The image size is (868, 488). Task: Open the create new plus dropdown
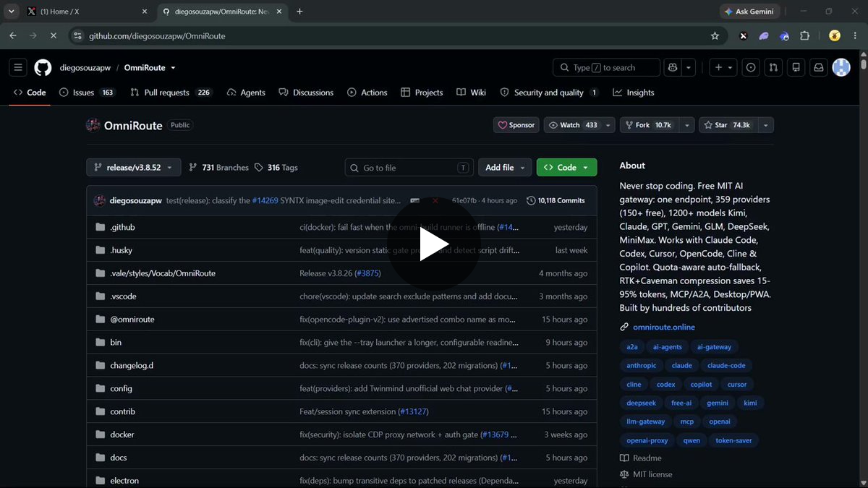click(723, 68)
